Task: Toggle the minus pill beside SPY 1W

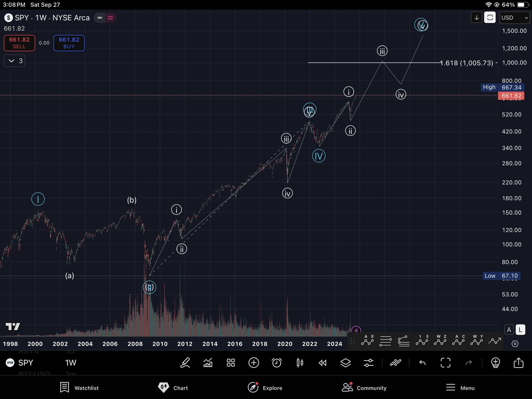Action: (99, 18)
